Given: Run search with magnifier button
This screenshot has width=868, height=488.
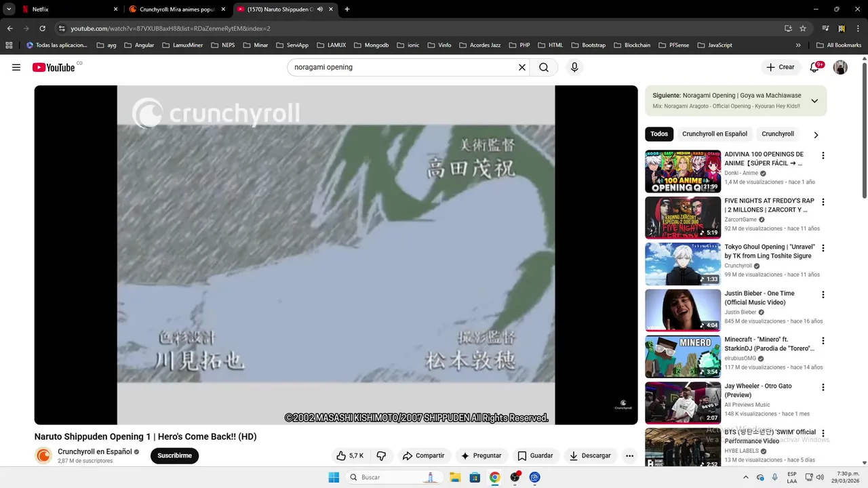Looking at the screenshot, I should click(544, 67).
